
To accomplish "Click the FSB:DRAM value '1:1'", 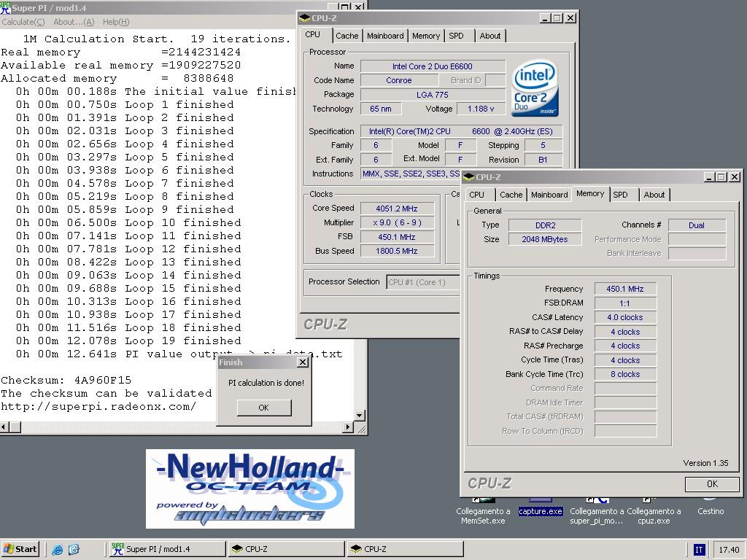I will tap(625, 303).
